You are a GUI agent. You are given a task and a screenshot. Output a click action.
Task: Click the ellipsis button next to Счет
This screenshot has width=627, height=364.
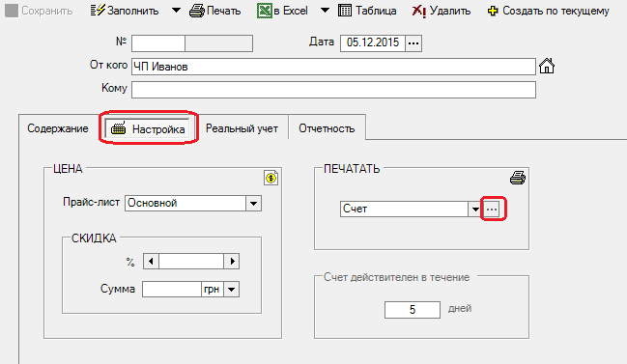pyautogui.click(x=492, y=209)
